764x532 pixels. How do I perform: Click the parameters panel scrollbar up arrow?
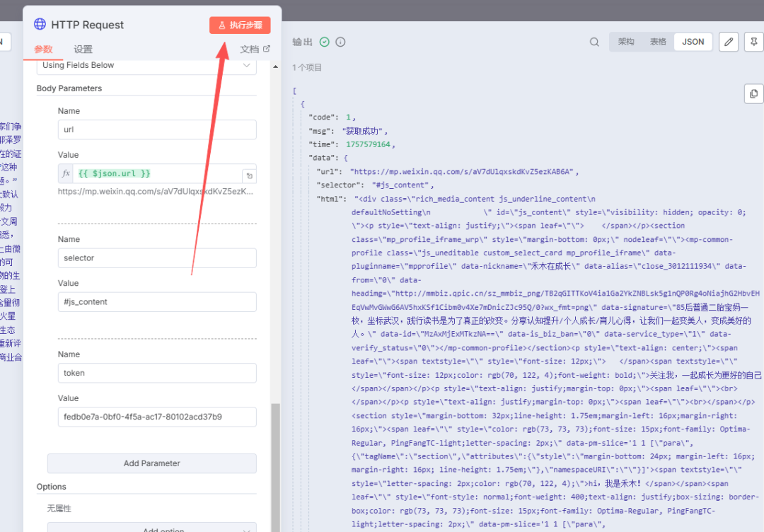pyautogui.click(x=276, y=66)
